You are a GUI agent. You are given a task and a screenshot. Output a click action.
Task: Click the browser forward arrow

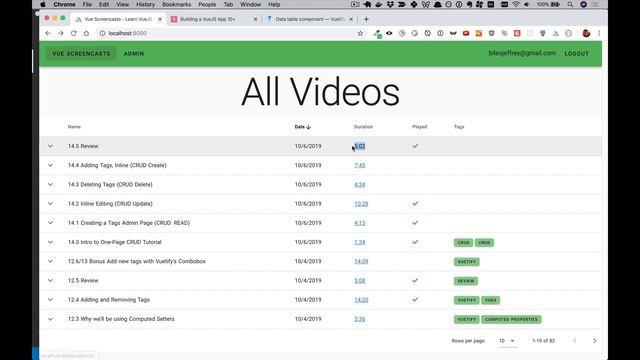coord(61,33)
